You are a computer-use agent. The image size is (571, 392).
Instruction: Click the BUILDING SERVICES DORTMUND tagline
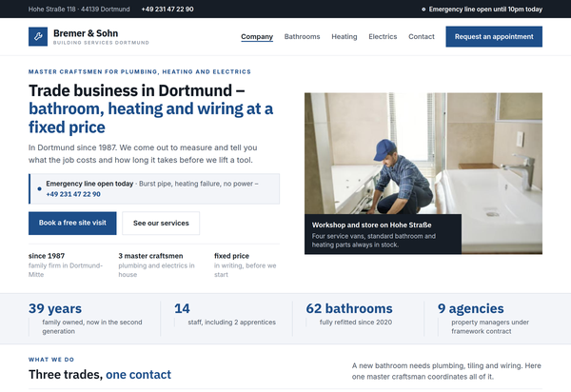tap(101, 43)
